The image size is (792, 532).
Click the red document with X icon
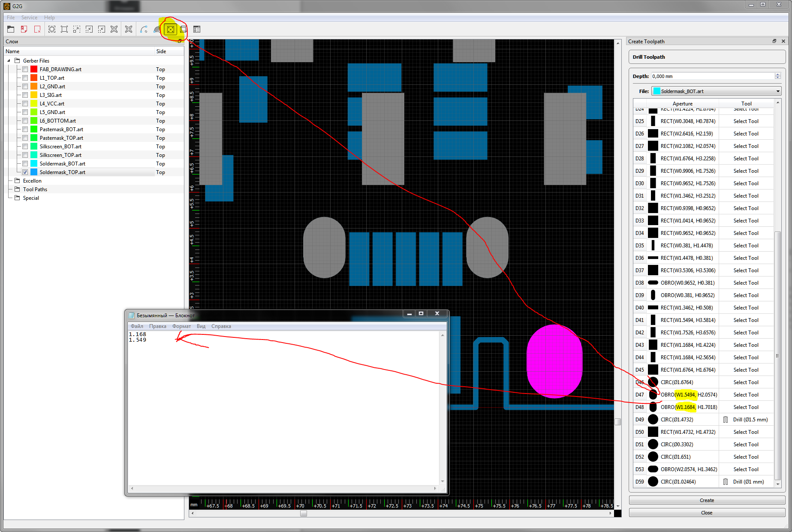tap(37, 29)
